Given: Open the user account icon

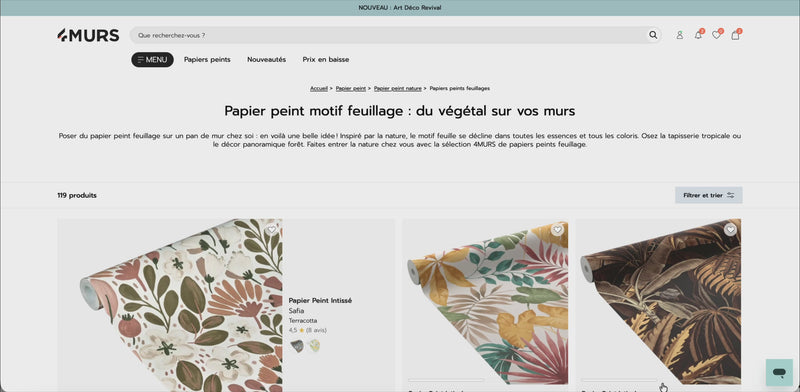Looking at the screenshot, I should (x=680, y=35).
